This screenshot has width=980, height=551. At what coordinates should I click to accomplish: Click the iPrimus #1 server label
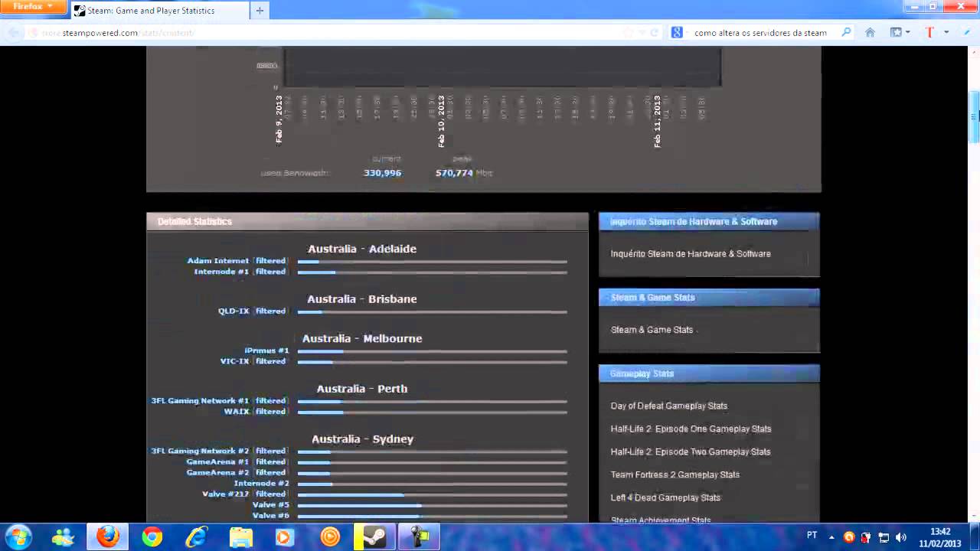click(266, 350)
